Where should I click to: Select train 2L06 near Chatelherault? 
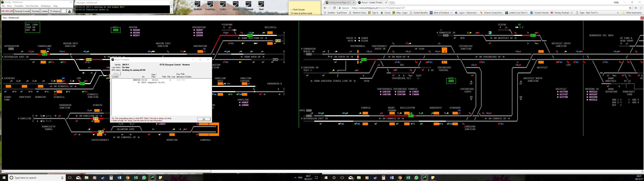coord(101,132)
